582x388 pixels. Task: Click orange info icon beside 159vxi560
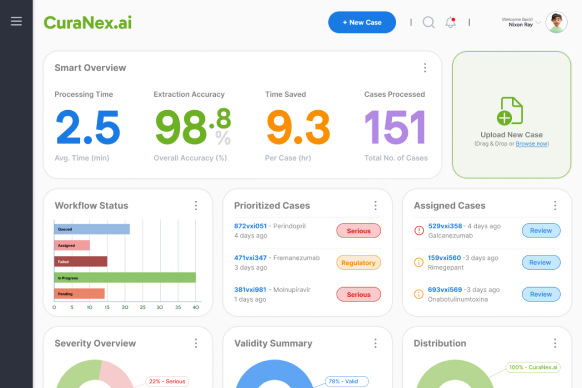[x=419, y=263]
